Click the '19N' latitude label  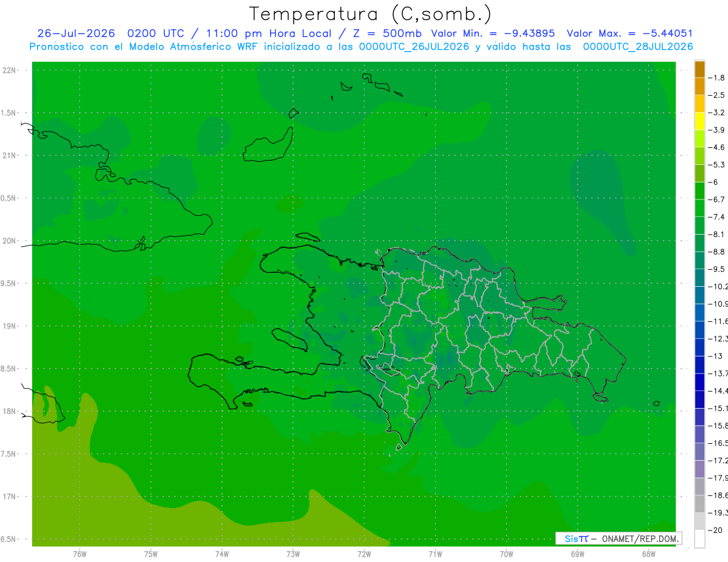click(x=10, y=326)
